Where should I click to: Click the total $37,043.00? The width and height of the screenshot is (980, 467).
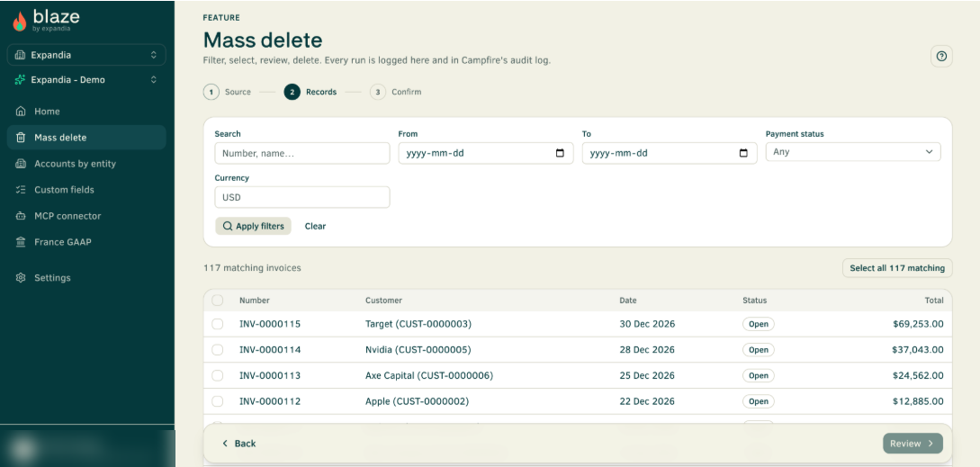click(x=918, y=349)
